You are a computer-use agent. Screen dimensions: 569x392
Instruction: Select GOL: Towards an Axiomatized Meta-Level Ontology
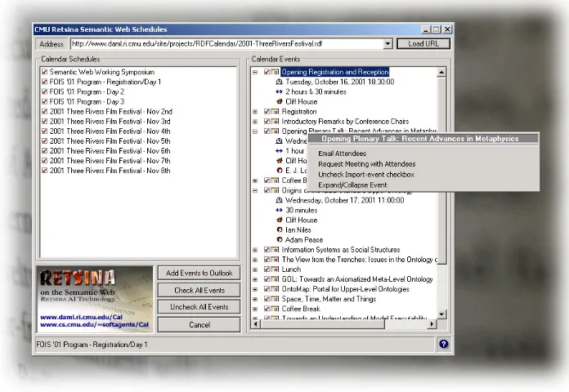click(357, 279)
